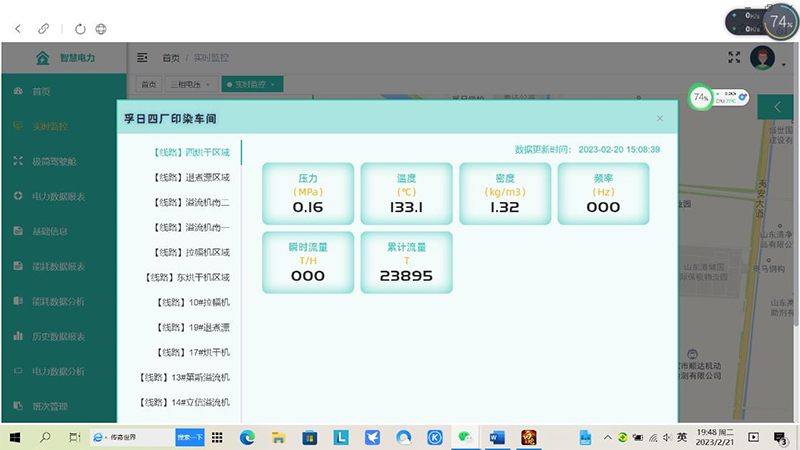Click the taskbar search magnifier icon
Image resolution: width=800 pixels, height=450 pixels.
click(45, 437)
